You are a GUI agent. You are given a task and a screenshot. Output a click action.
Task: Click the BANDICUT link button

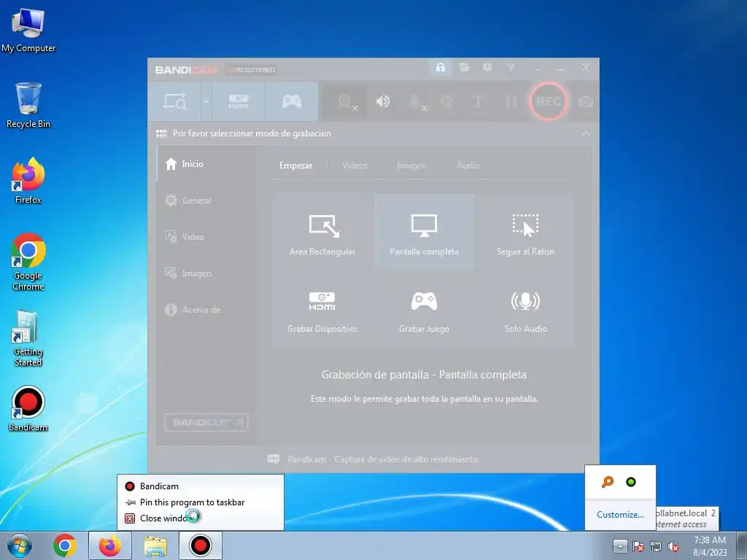tap(206, 423)
